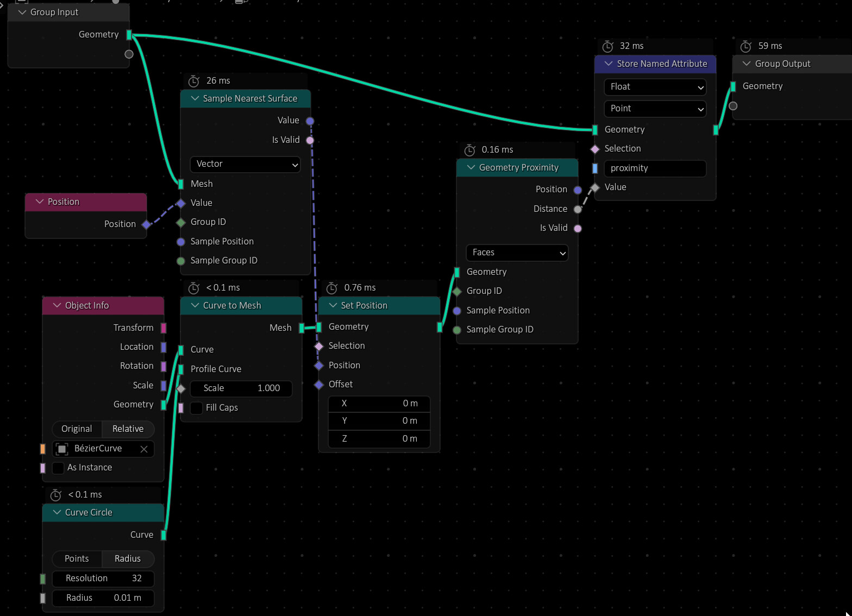Click the Set Position Geometry output socket
Image resolution: width=852 pixels, height=616 pixels.
(440, 327)
